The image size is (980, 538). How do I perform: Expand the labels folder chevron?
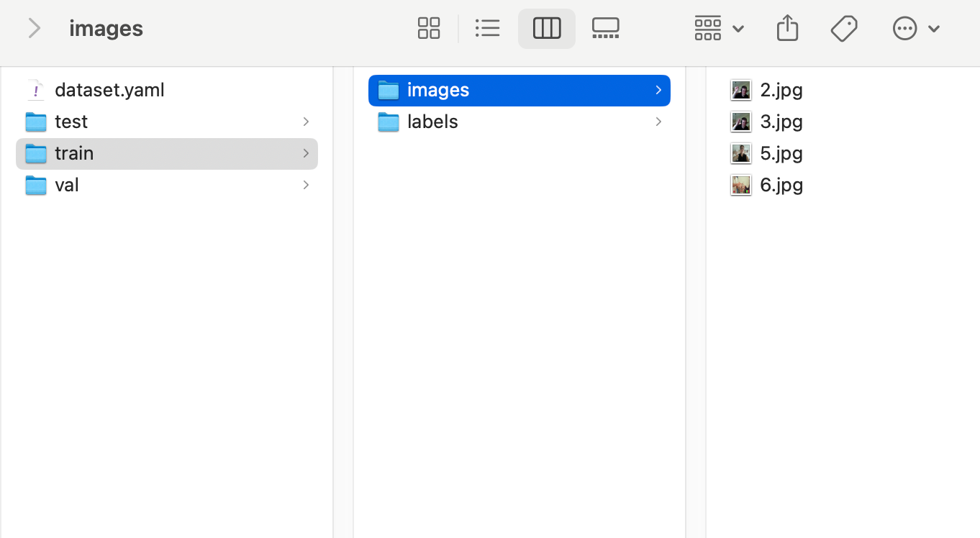(658, 122)
